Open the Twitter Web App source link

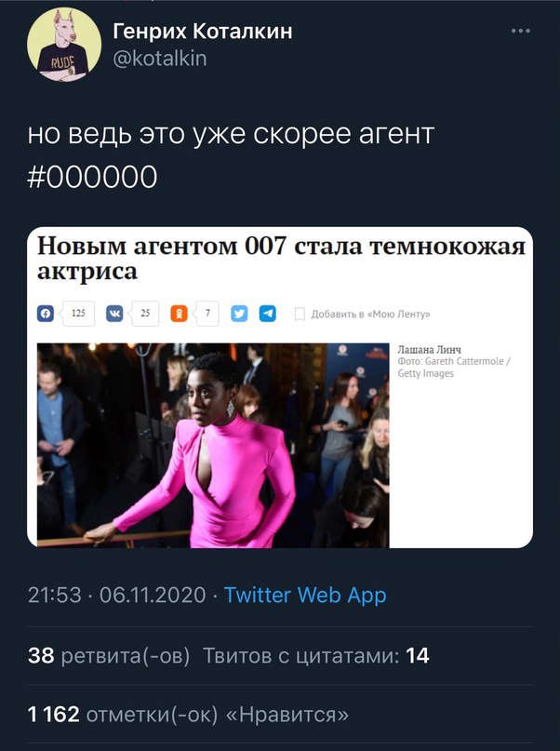(305, 596)
